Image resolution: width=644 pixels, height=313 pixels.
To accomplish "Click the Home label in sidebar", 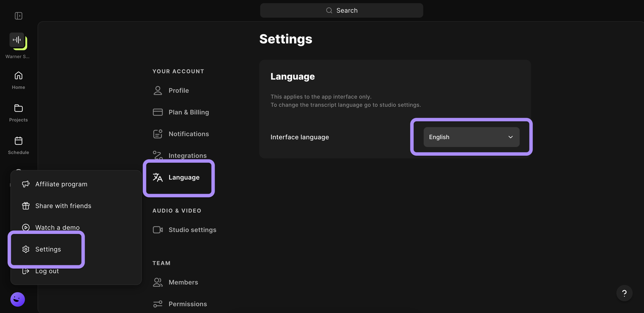I will click(x=19, y=87).
